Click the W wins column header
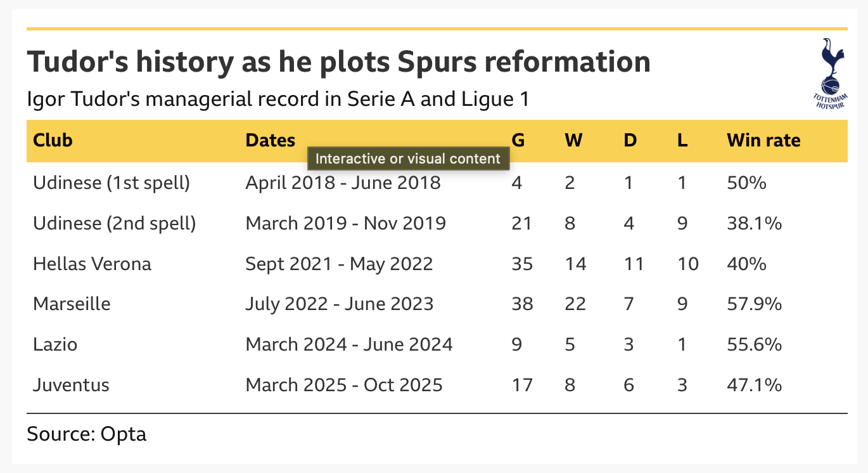868x473 pixels. click(573, 140)
